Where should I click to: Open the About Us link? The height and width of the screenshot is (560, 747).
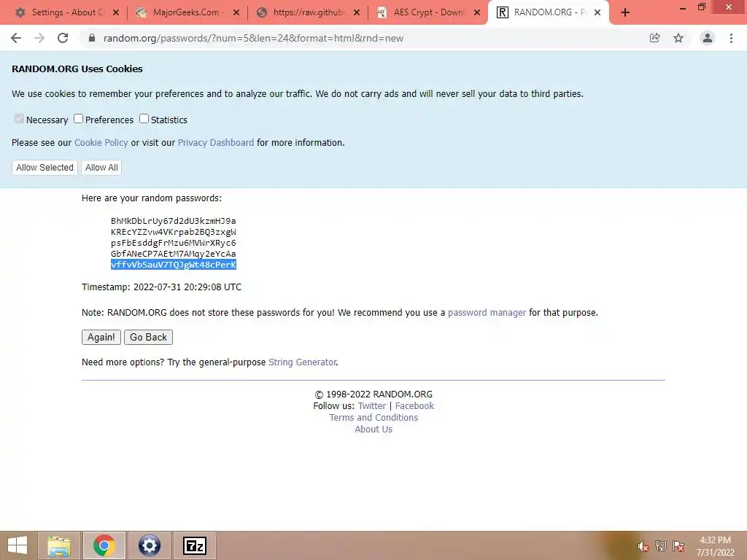pos(373,429)
